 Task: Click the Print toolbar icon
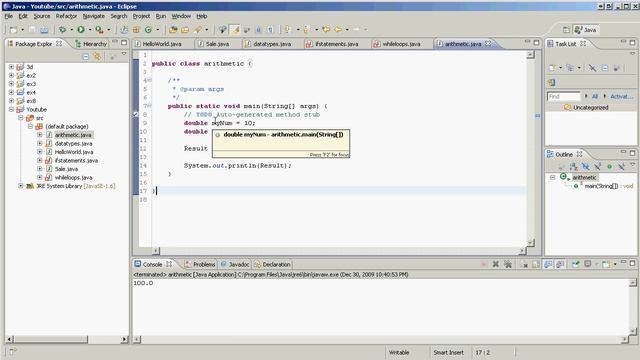[x=44, y=29]
